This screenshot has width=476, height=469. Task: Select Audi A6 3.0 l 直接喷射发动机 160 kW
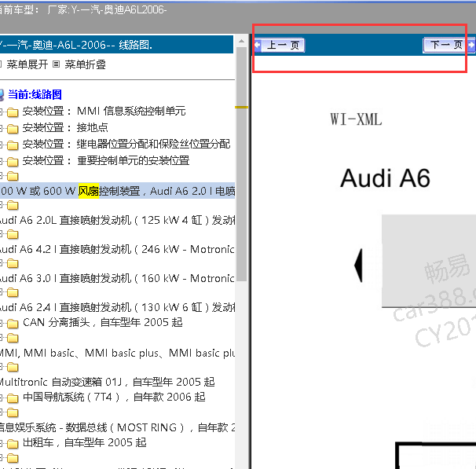pos(118,278)
